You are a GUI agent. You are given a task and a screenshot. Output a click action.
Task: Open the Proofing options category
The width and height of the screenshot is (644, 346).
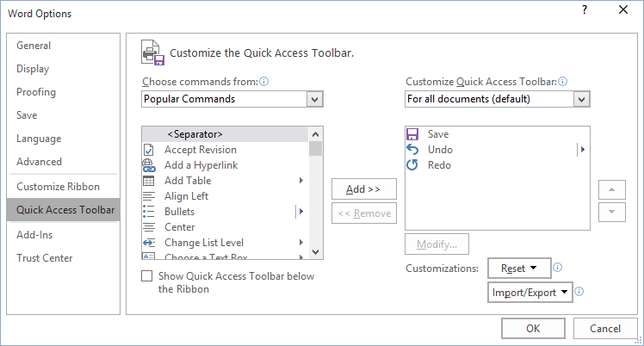(x=36, y=92)
